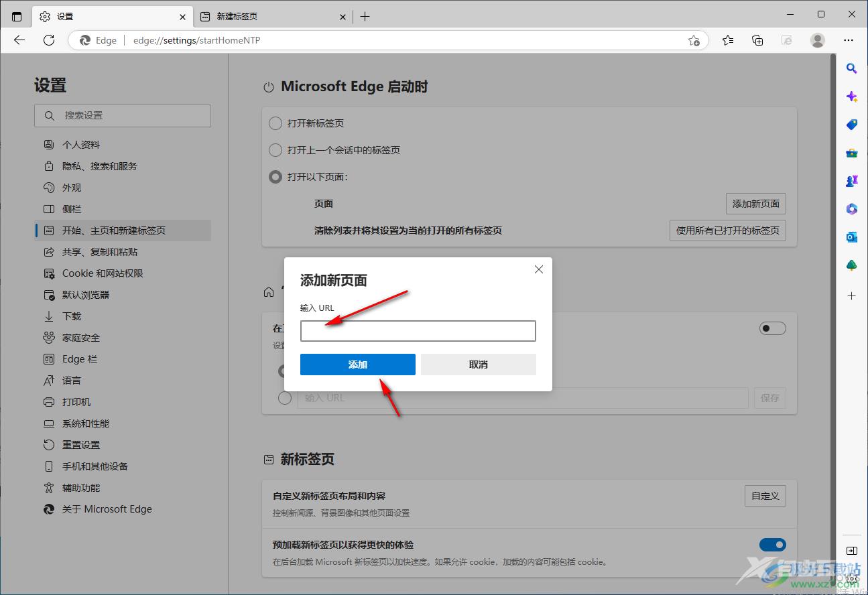Click the address bar URL
This screenshot has width=868, height=595.
point(197,40)
